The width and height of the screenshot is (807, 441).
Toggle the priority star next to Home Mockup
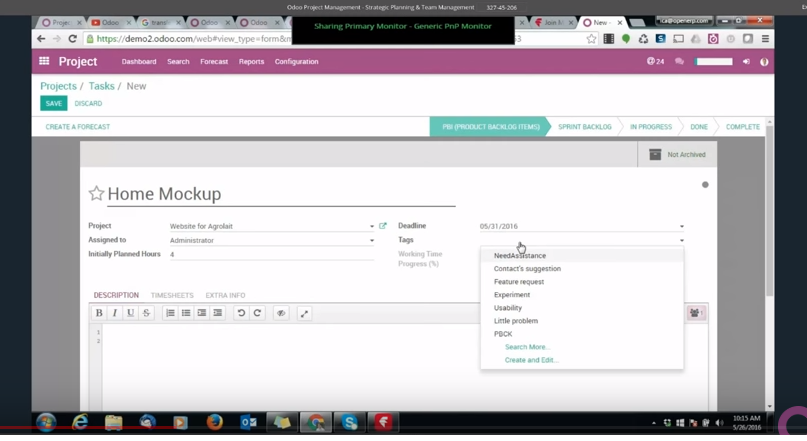pyautogui.click(x=96, y=194)
